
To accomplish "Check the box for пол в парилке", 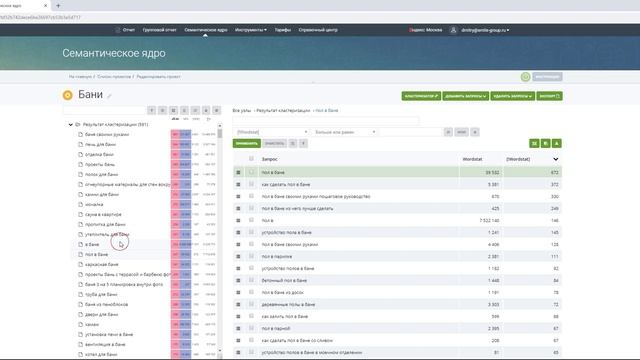I will pyautogui.click(x=251, y=256).
